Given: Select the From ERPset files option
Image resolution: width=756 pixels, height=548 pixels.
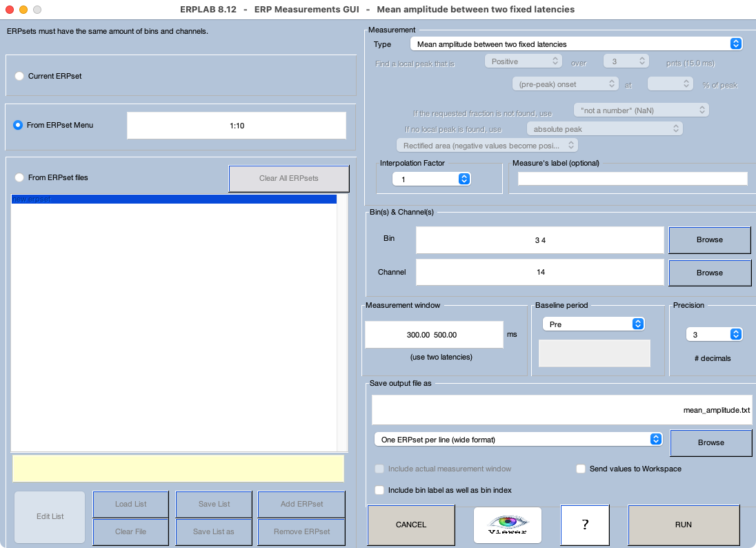Looking at the screenshot, I should point(19,177).
